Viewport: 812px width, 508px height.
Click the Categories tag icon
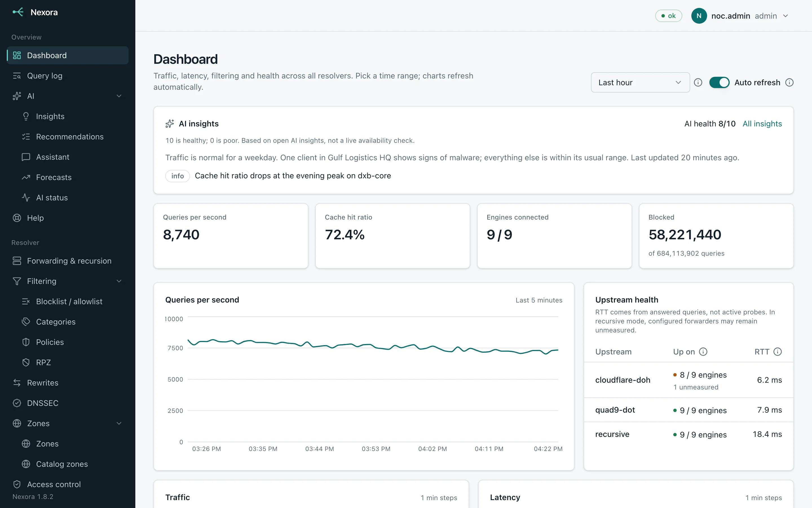(x=26, y=322)
